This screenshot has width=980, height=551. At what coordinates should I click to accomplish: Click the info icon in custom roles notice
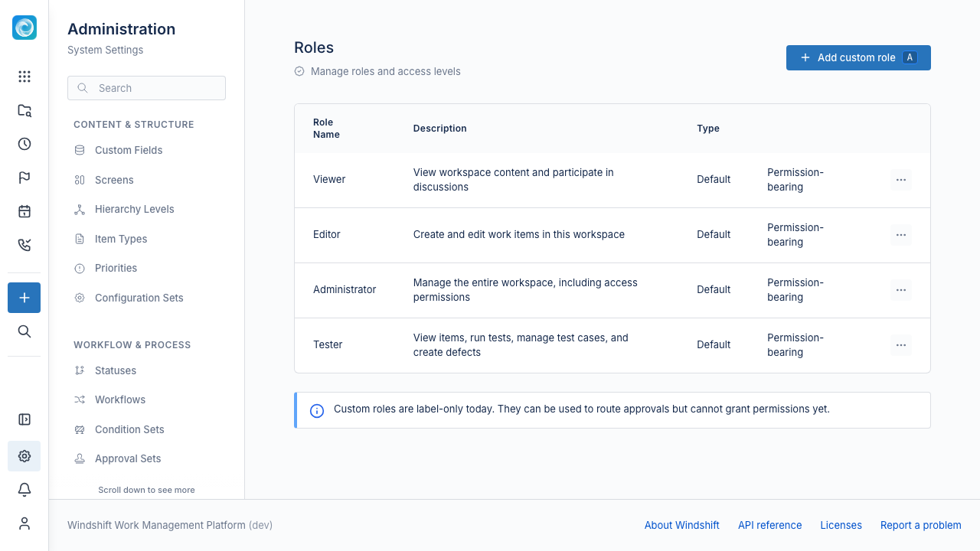click(317, 411)
